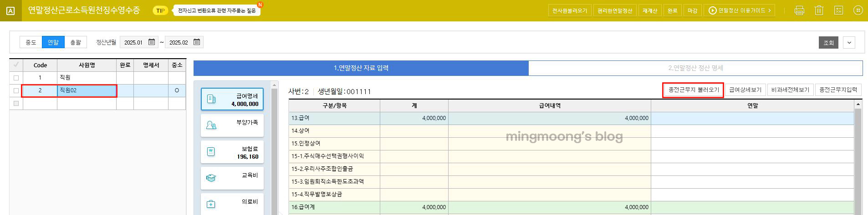
Task: Select the Code 1 cell
Action: (x=40, y=78)
